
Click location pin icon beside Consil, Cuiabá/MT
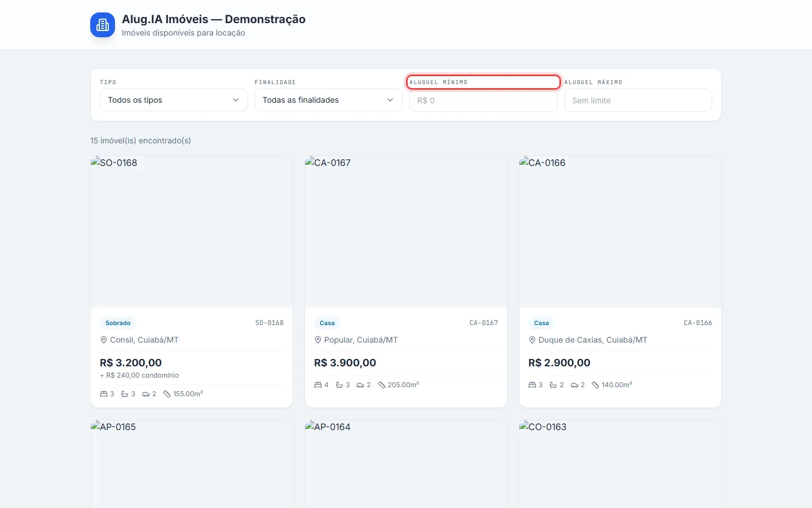(x=104, y=340)
